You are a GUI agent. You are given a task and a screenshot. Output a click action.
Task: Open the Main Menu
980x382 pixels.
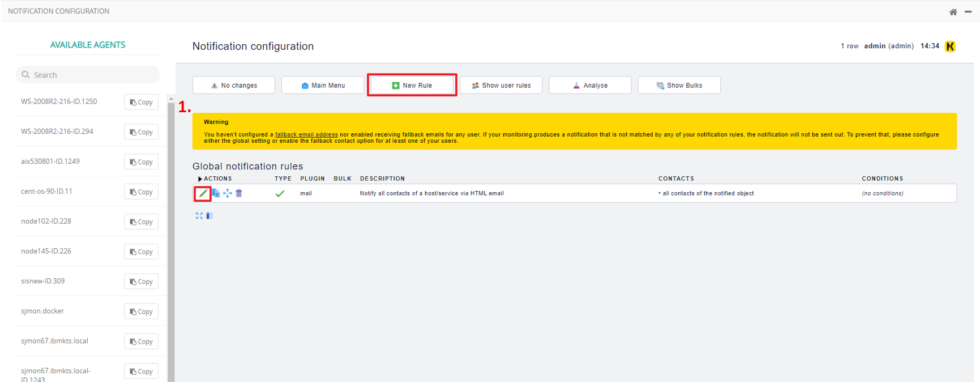323,86
